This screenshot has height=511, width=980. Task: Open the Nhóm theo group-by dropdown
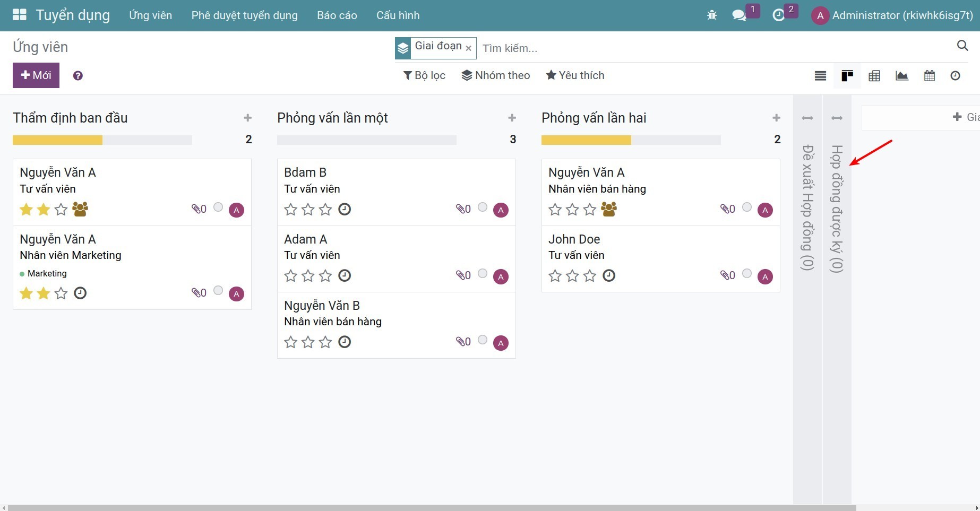point(496,75)
